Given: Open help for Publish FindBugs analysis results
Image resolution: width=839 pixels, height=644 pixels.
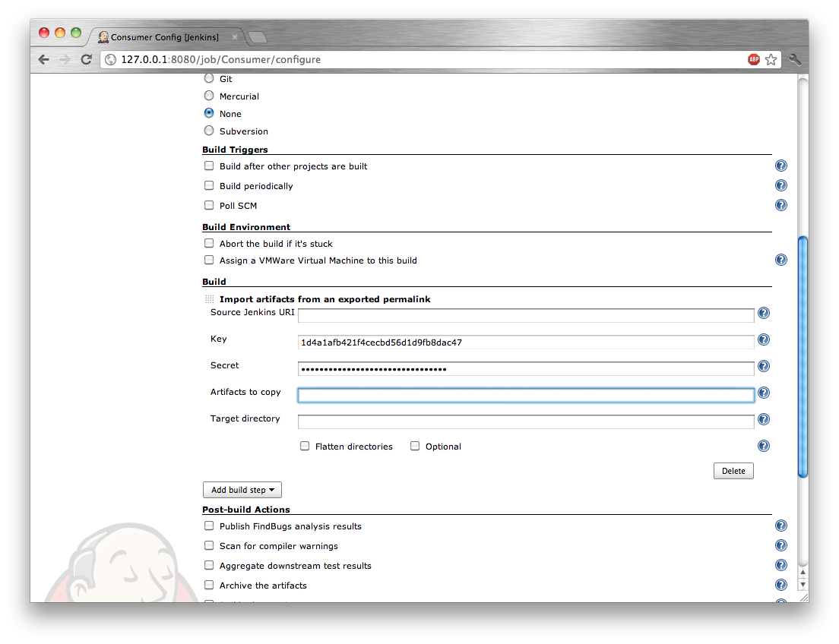Looking at the screenshot, I should click(781, 526).
